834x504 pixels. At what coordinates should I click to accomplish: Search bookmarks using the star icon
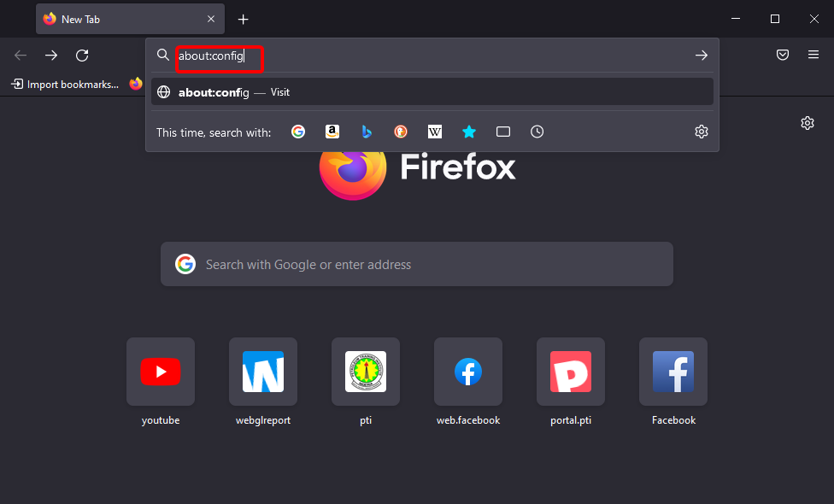468,132
